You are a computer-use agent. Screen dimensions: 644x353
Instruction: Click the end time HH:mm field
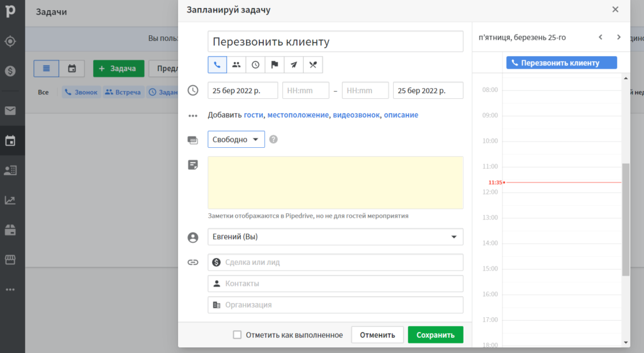365,91
